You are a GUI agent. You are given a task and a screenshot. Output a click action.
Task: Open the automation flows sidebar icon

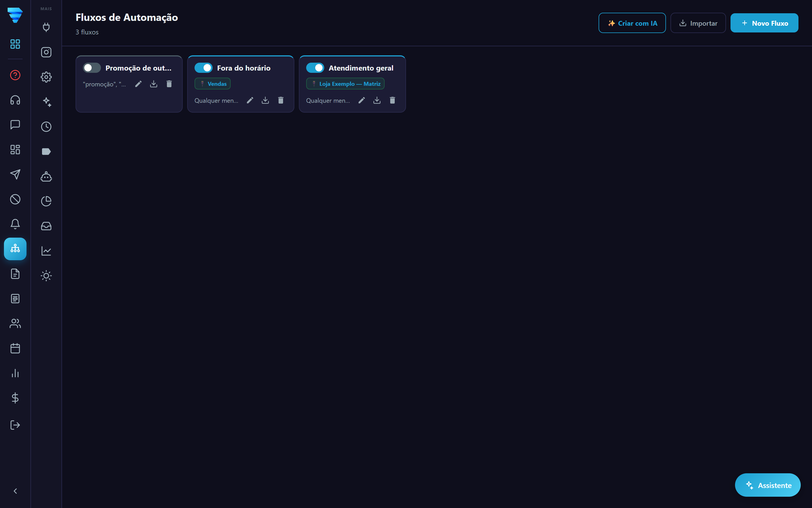click(x=15, y=249)
